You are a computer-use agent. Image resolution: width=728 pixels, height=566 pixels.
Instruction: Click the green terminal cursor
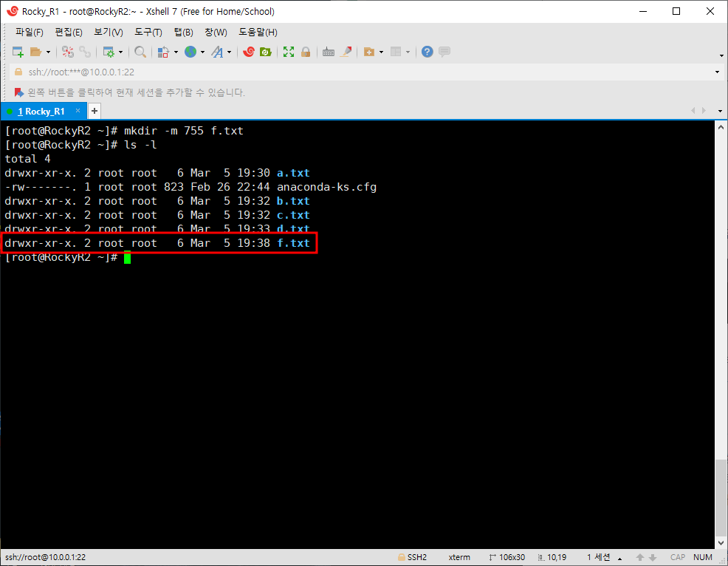coord(127,257)
